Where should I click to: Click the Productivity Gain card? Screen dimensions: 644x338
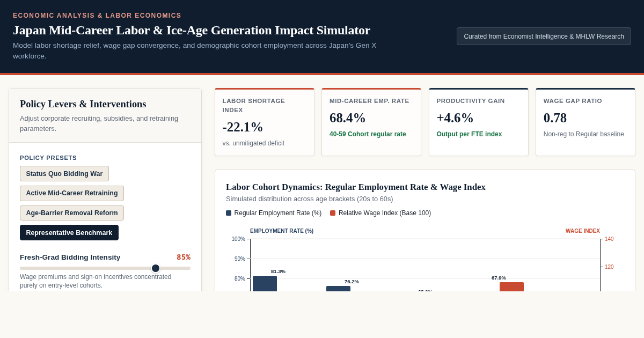(x=479, y=122)
